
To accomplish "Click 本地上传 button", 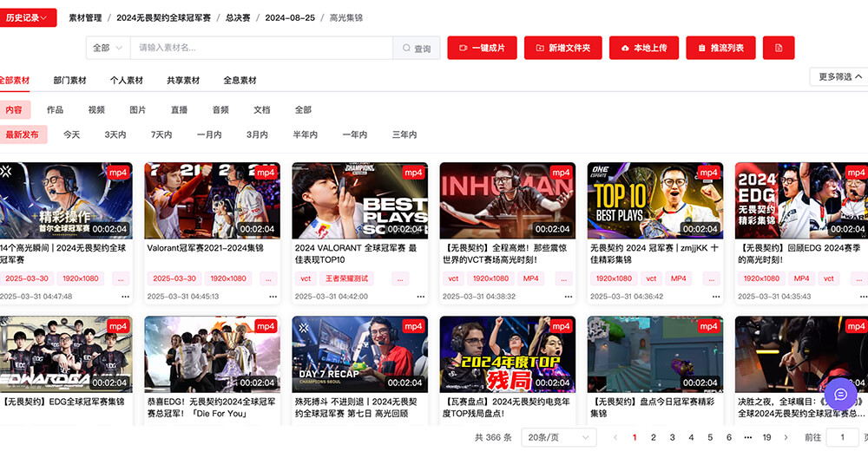I will (x=644, y=48).
